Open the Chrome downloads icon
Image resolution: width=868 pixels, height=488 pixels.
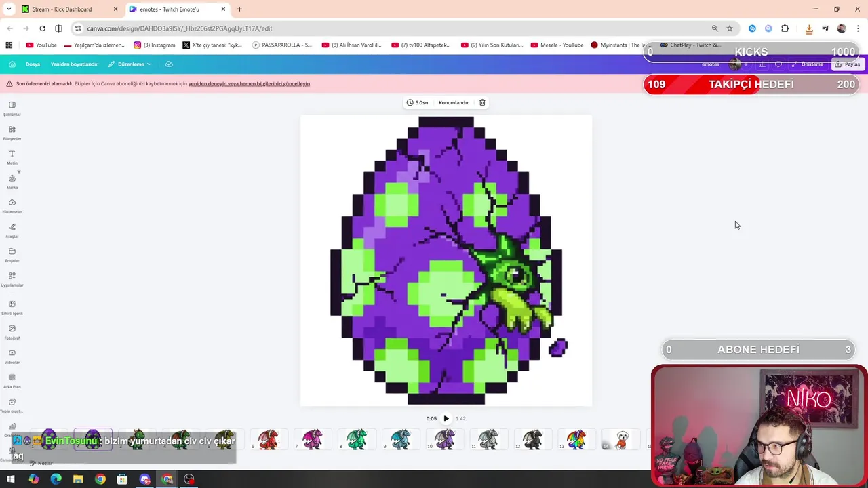click(x=809, y=28)
